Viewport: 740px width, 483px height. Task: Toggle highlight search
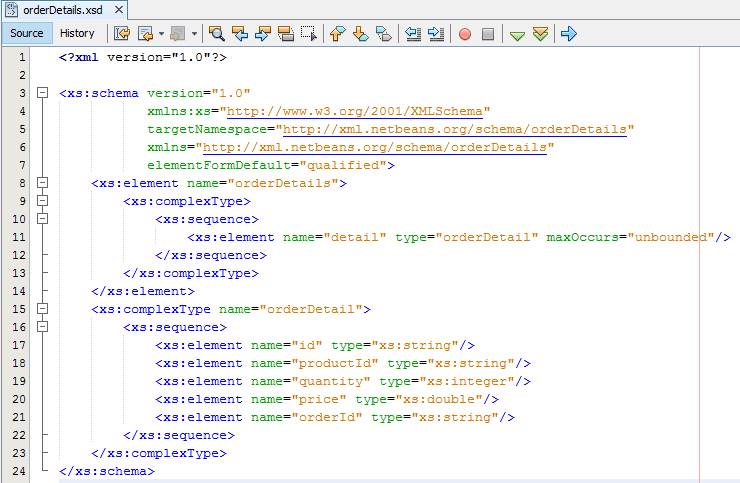[286, 34]
